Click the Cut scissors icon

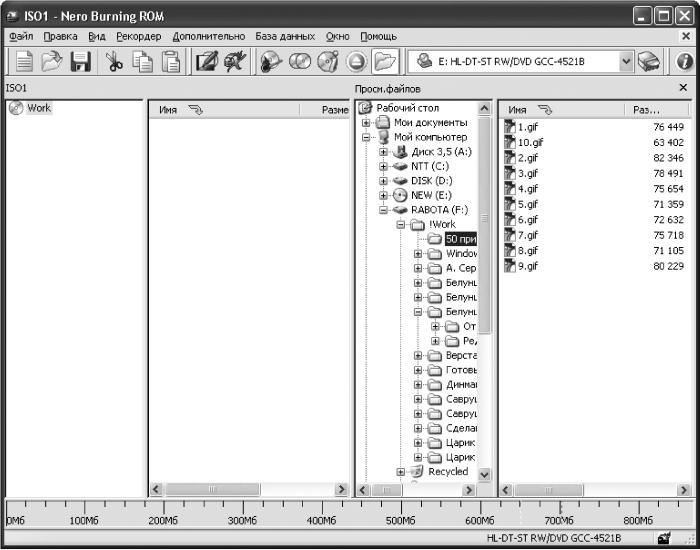pyautogui.click(x=114, y=62)
